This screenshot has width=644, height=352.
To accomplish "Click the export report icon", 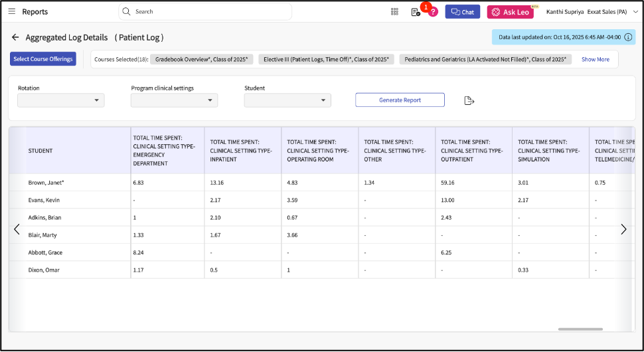I will pyautogui.click(x=469, y=100).
